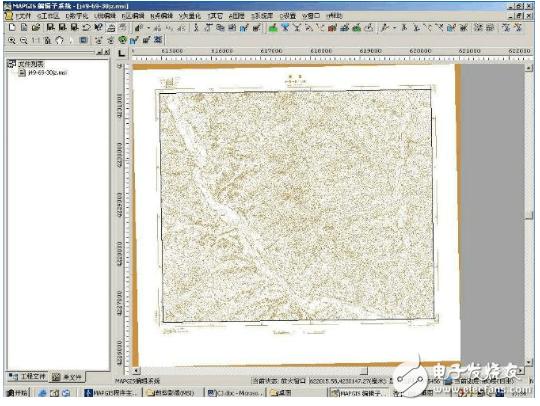This screenshot has height=406, width=540.
Task: Click the Open folder icon in toolbar
Action: [x=36, y=28]
